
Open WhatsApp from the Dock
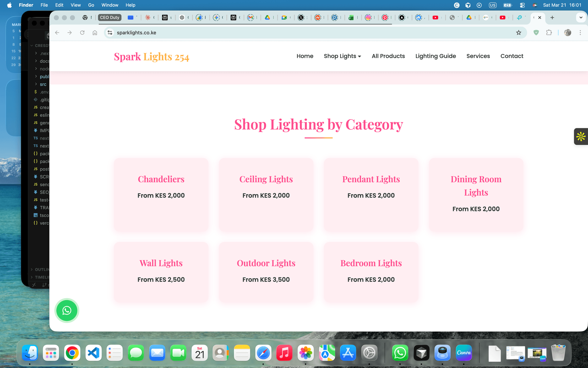pos(400,353)
